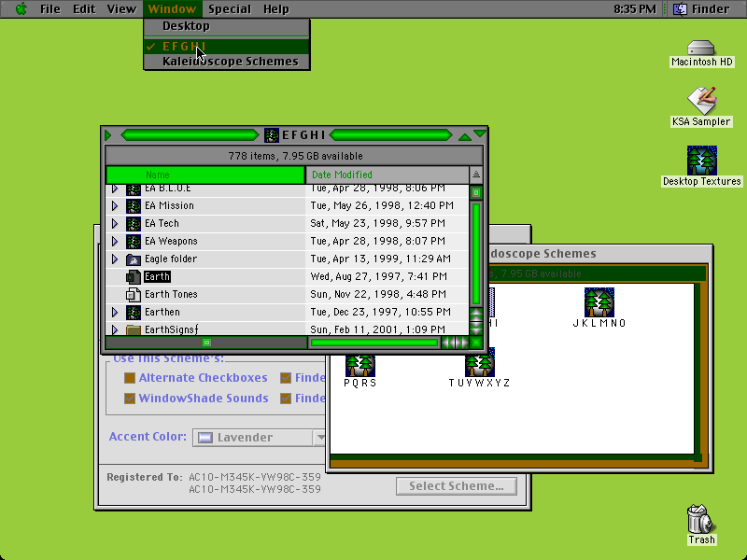Select the KSA Sampler desktop icon
Image resolution: width=747 pixels, height=560 pixels.
tap(701, 101)
